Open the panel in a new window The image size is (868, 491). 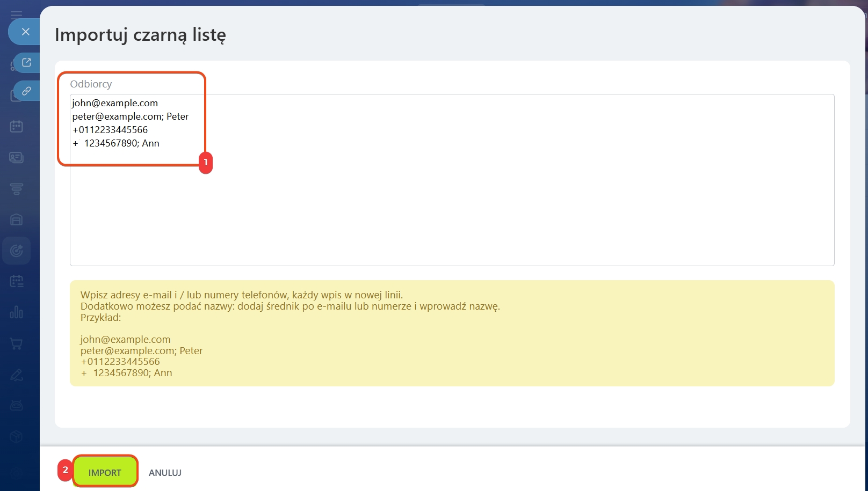pyautogui.click(x=26, y=62)
